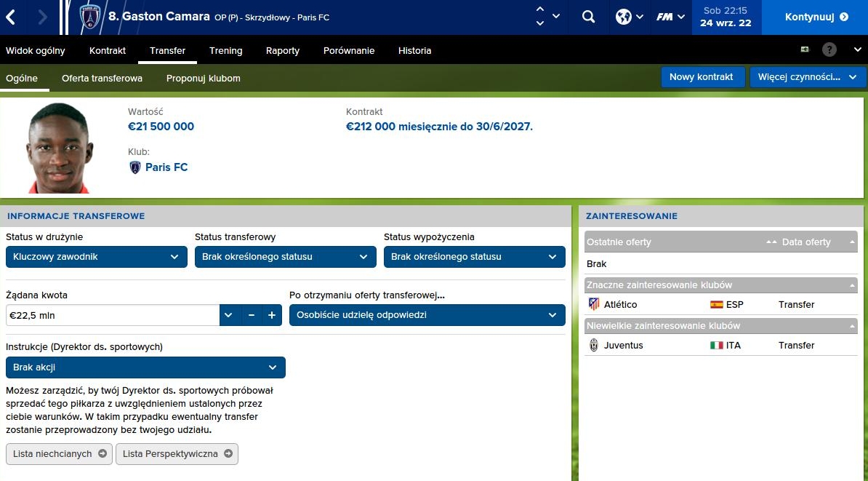Open the Status wypożyczenia dropdown
Screen dimensions: 868x481
point(474,257)
